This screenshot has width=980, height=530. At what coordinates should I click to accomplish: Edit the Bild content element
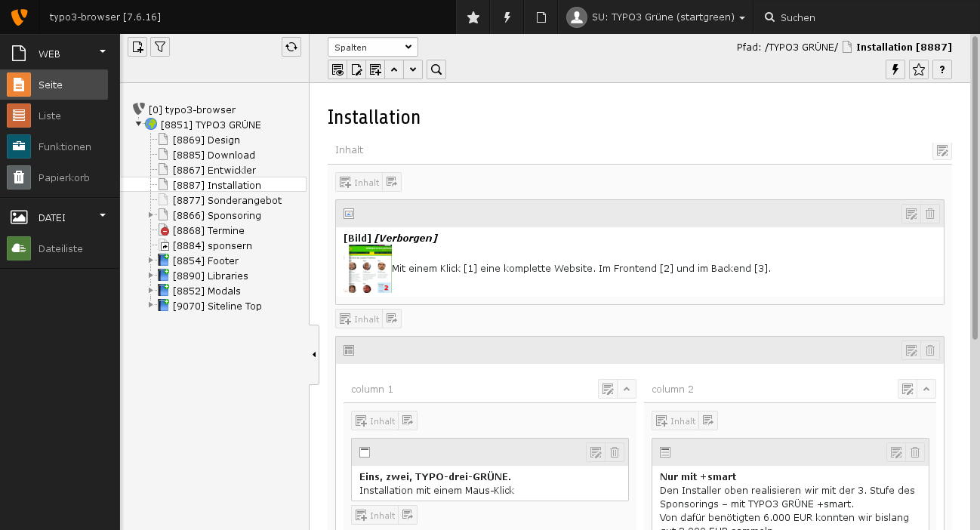[911, 214]
